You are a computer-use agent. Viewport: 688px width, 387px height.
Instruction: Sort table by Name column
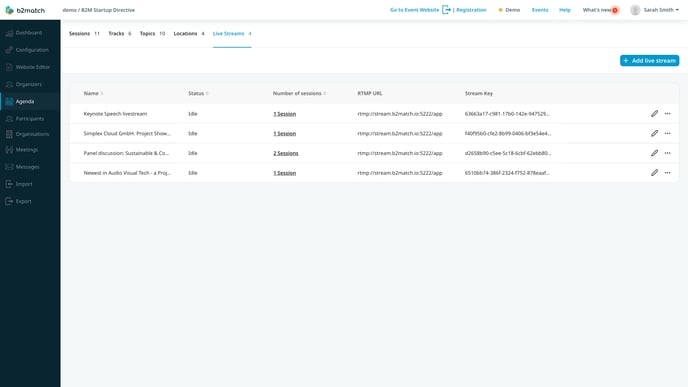93,93
